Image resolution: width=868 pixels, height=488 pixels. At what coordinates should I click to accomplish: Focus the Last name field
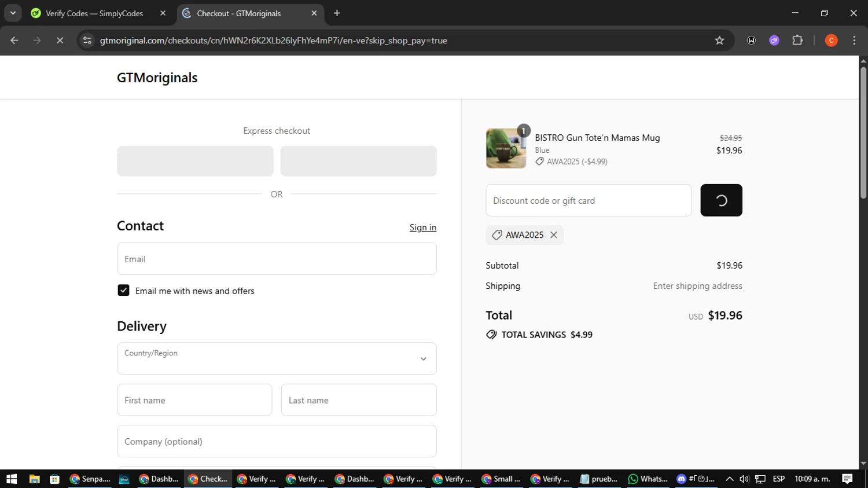coord(359,400)
